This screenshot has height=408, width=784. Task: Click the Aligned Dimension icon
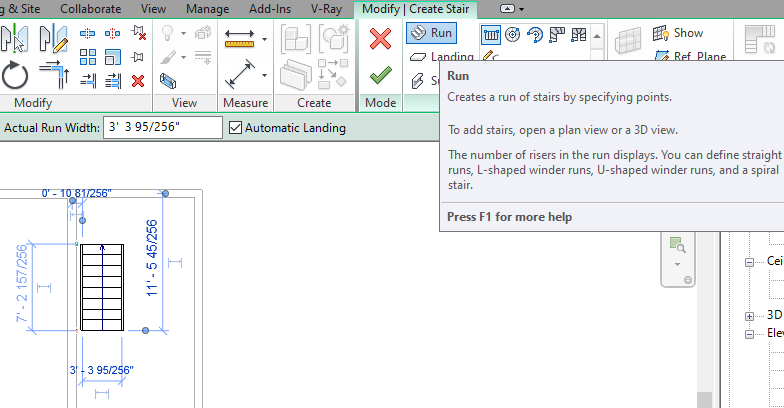click(x=240, y=74)
